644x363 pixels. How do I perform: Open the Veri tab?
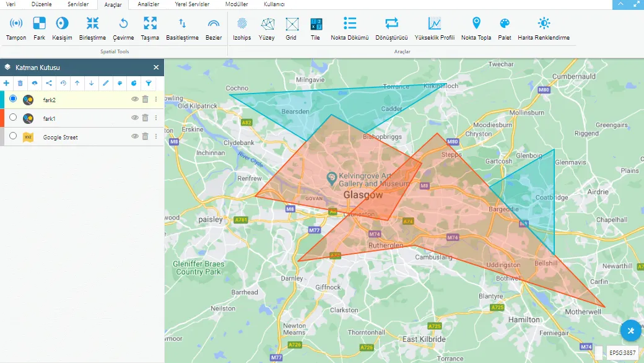(x=11, y=4)
